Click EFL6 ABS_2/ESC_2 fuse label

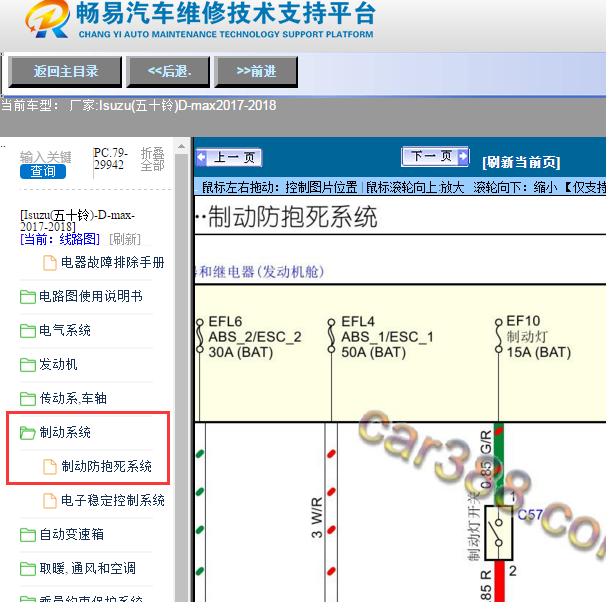[x=255, y=337]
